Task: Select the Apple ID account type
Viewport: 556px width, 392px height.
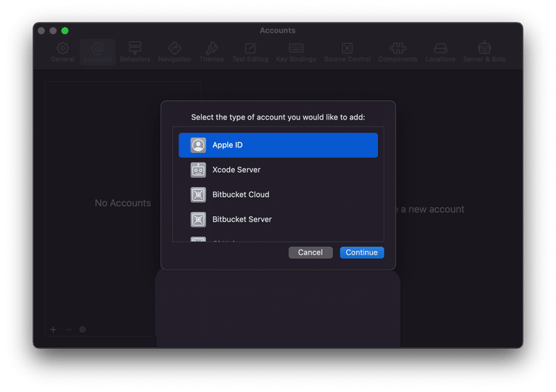Action: 278,145
